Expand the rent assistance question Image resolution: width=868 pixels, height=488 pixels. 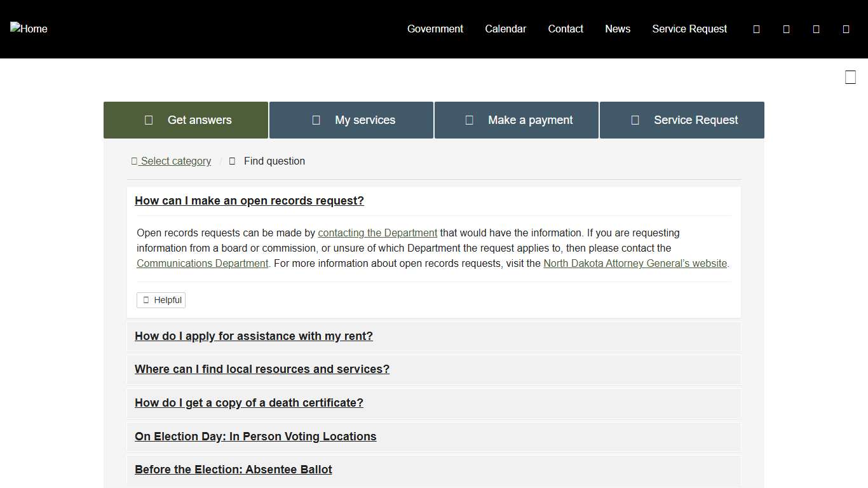(254, 336)
